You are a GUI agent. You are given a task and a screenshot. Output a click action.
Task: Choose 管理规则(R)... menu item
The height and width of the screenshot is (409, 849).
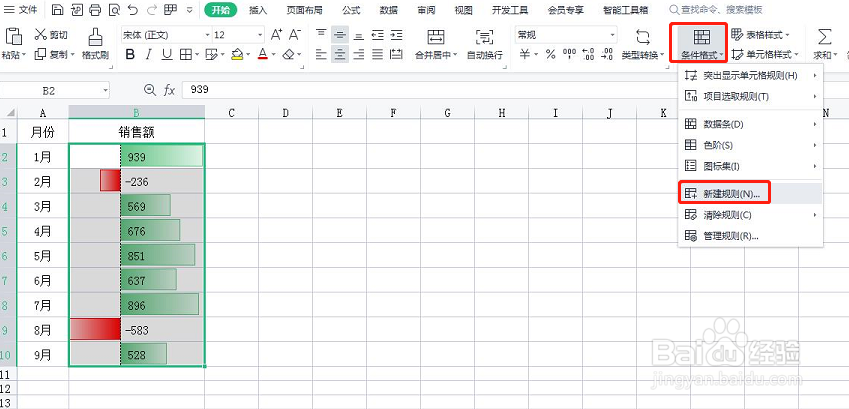point(750,236)
